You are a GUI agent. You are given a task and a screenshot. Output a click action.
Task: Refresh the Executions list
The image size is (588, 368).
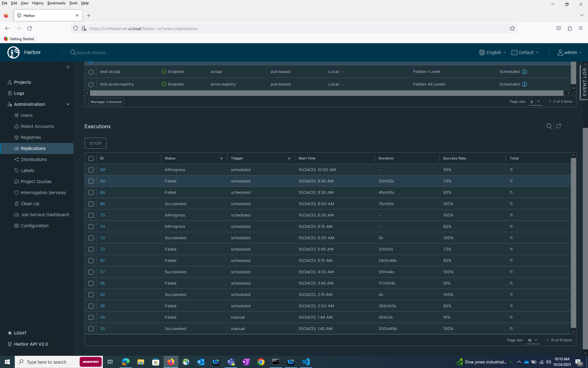click(x=559, y=126)
